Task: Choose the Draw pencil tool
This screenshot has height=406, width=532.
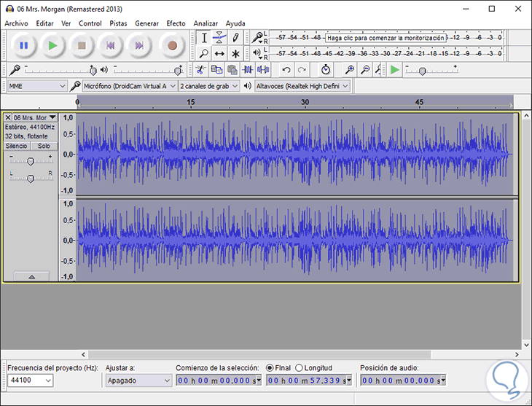Action: click(235, 37)
